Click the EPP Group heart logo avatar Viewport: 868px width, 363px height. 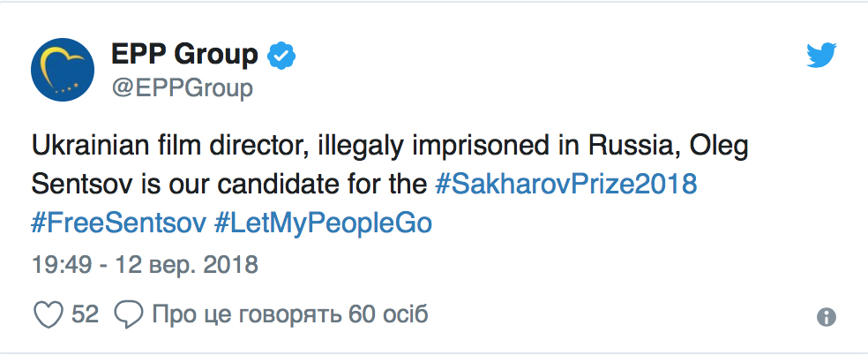[x=64, y=70]
